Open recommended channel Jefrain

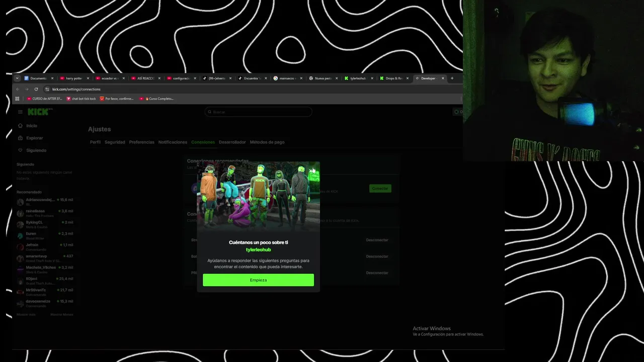(45, 247)
